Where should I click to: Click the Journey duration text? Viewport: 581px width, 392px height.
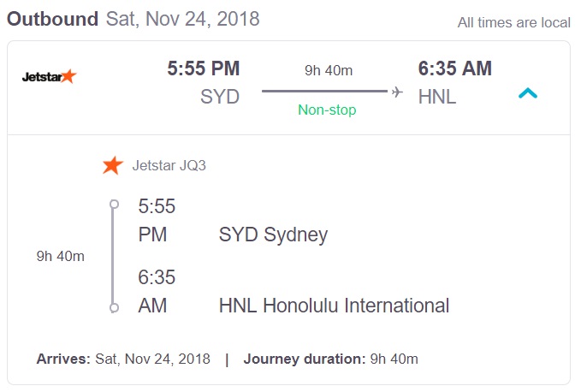pos(331,359)
